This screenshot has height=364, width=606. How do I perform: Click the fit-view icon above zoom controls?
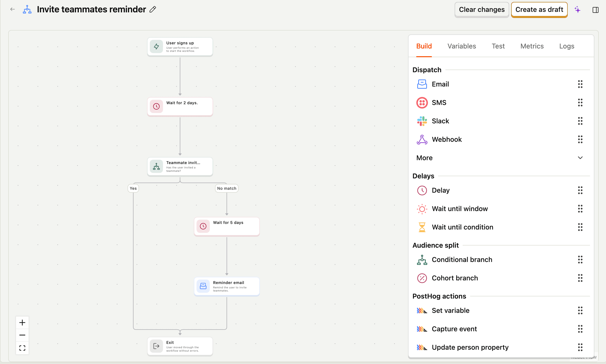pyautogui.click(x=22, y=348)
